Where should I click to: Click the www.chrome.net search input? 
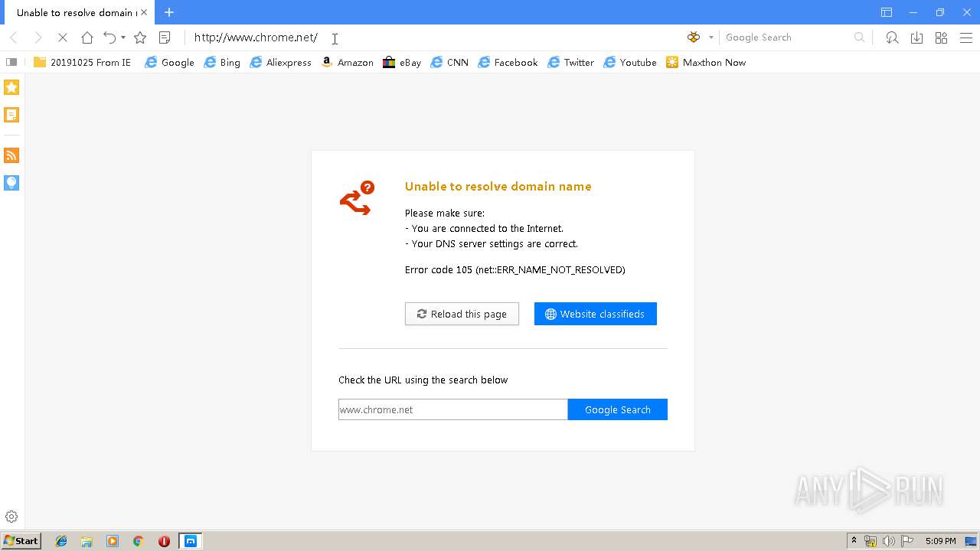tap(453, 409)
